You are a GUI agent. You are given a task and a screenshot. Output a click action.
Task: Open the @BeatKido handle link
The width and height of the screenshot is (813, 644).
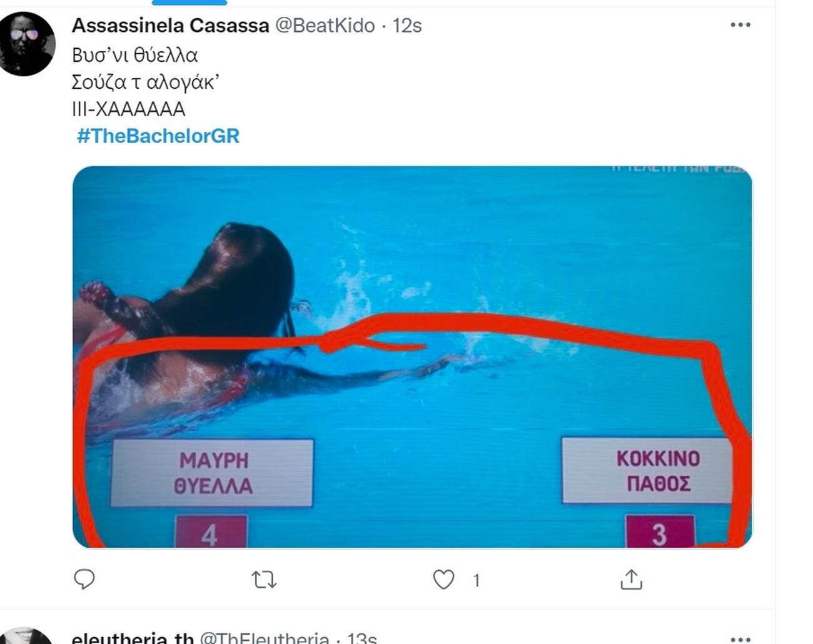pyautogui.click(x=325, y=25)
